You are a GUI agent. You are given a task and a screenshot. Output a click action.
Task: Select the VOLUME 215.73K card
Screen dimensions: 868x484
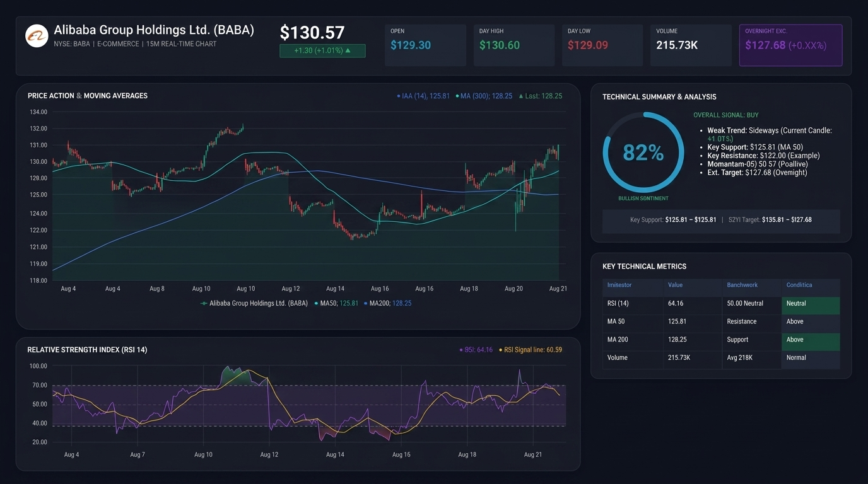click(x=691, y=45)
